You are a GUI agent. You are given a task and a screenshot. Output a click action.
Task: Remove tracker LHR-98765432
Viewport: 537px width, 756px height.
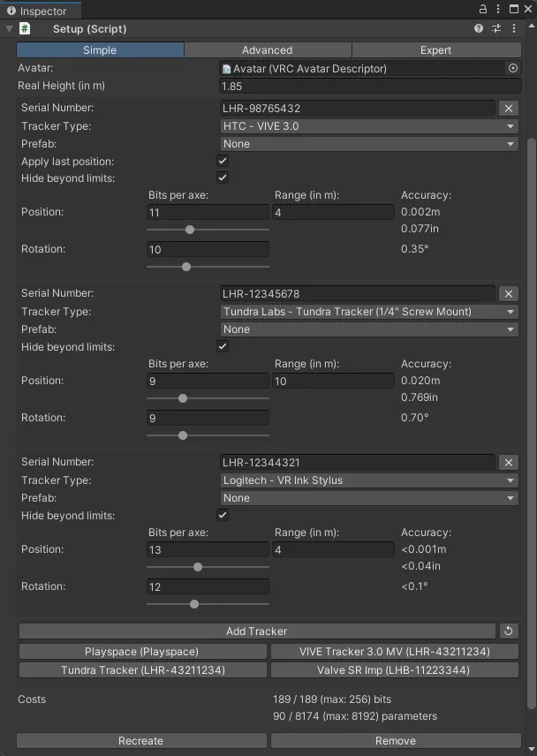[x=509, y=108]
